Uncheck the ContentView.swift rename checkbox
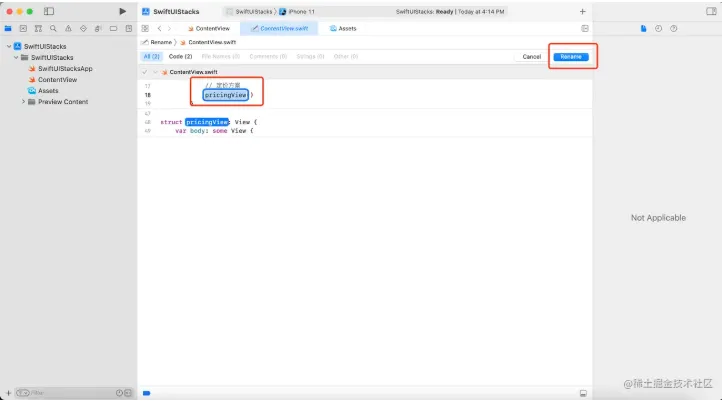Screen dimensions: 722x401 click(x=145, y=72)
